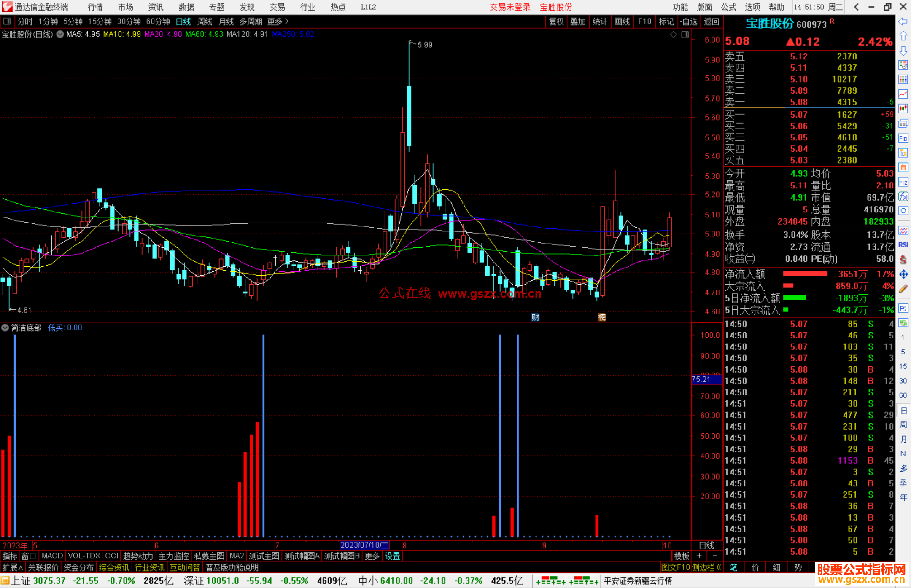911x588 pixels.
Task: Toggle the panel icon left of 分时
Action: 7,21
